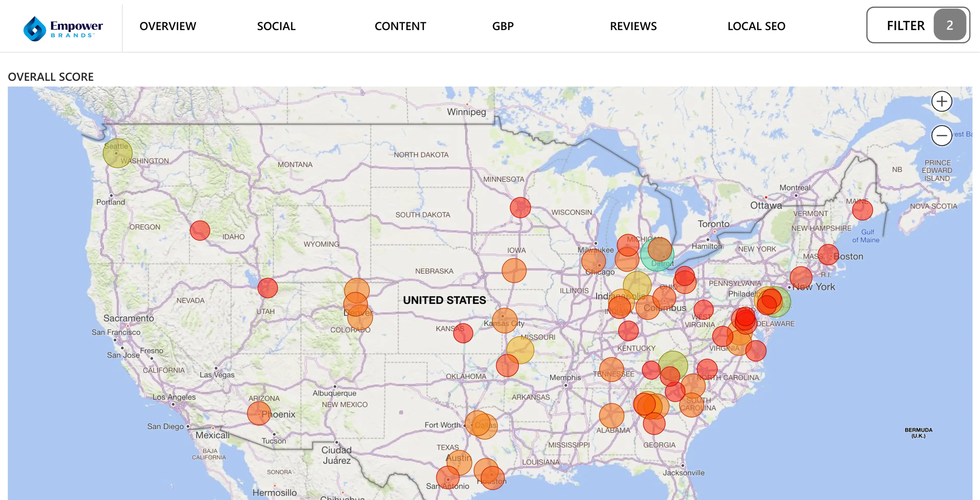
Task: Select the red marker in Minnesota
Action: (x=520, y=208)
